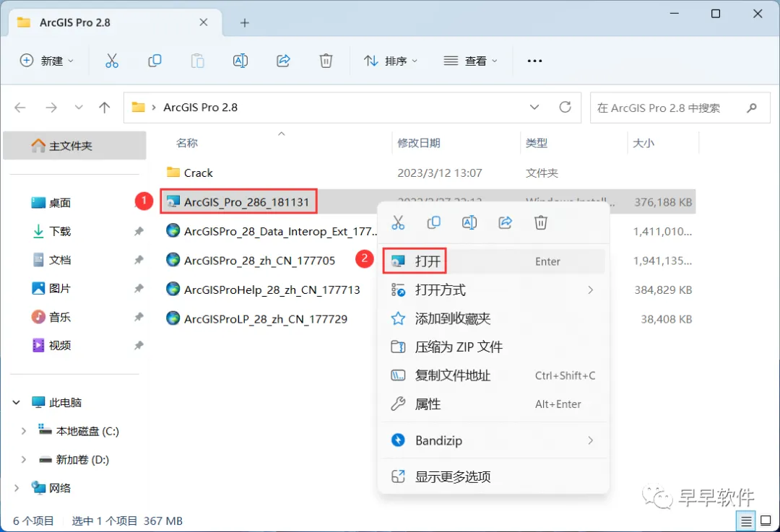
Task: Choose 复制文件地址 in the context menu
Action: (x=493, y=375)
